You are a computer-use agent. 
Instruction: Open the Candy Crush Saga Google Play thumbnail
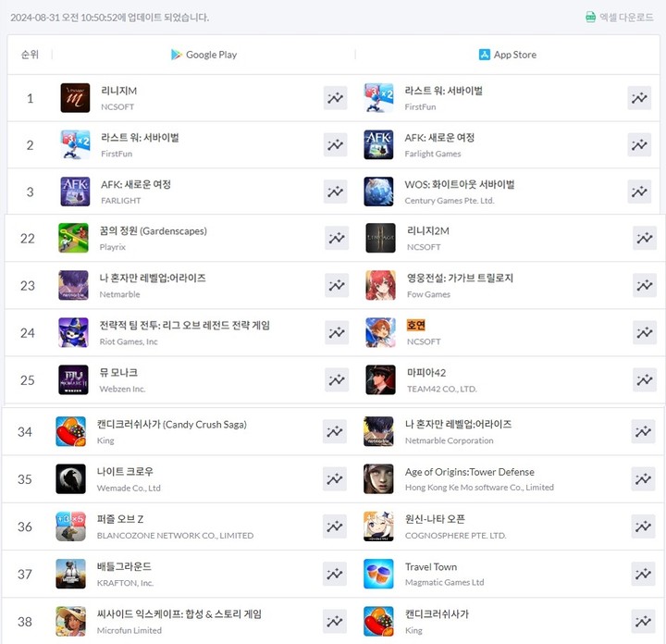(70, 431)
